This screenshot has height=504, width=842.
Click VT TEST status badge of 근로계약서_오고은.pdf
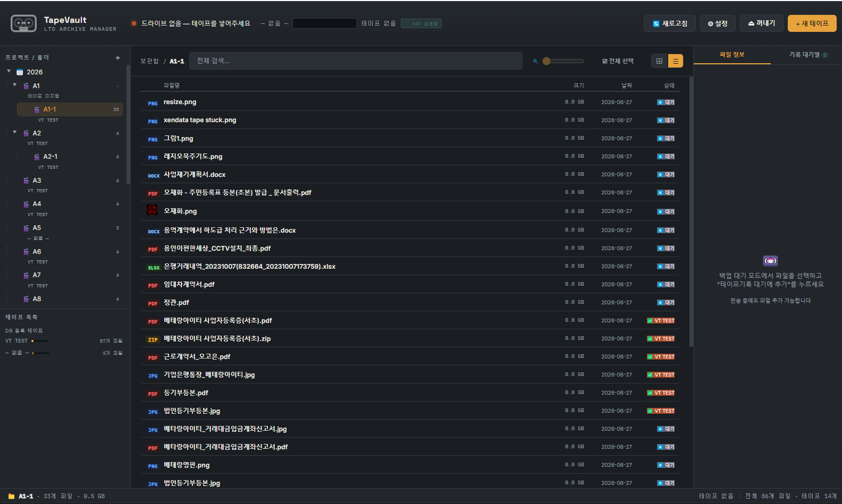[x=661, y=357]
